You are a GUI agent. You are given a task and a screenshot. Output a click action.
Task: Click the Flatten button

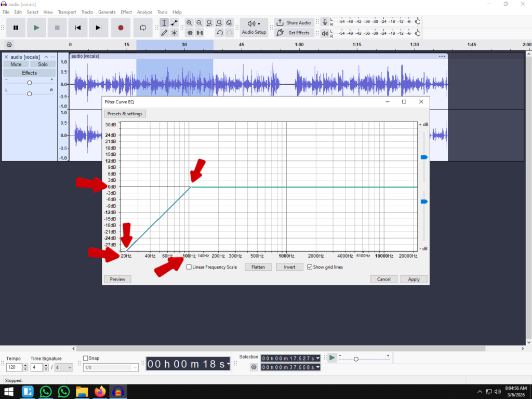point(258,267)
